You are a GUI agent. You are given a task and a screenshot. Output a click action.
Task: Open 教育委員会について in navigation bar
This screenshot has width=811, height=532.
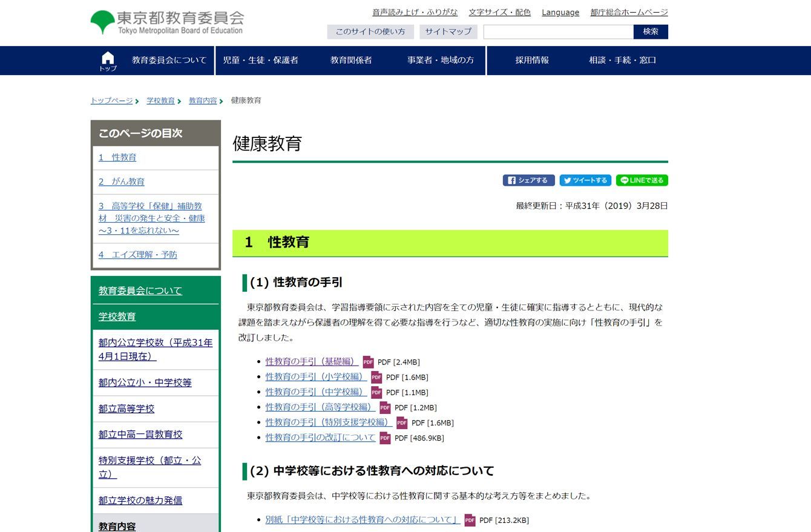[169, 61]
